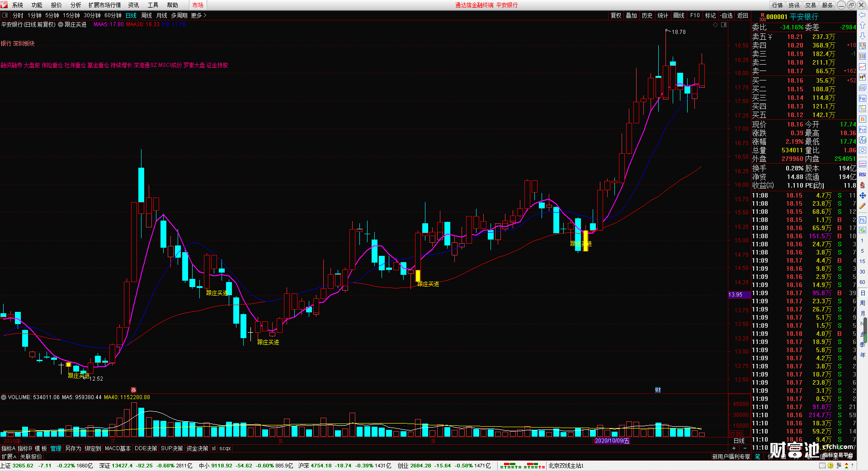Click the down arrow icon in right sidebar
Viewport: 868px width, 471px height.
coord(863,36)
